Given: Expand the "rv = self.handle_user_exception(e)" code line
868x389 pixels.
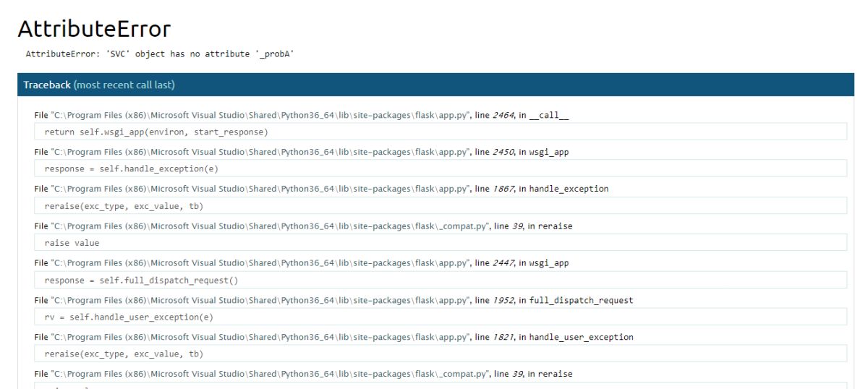Looking at the screenshot, I should 441,317.
